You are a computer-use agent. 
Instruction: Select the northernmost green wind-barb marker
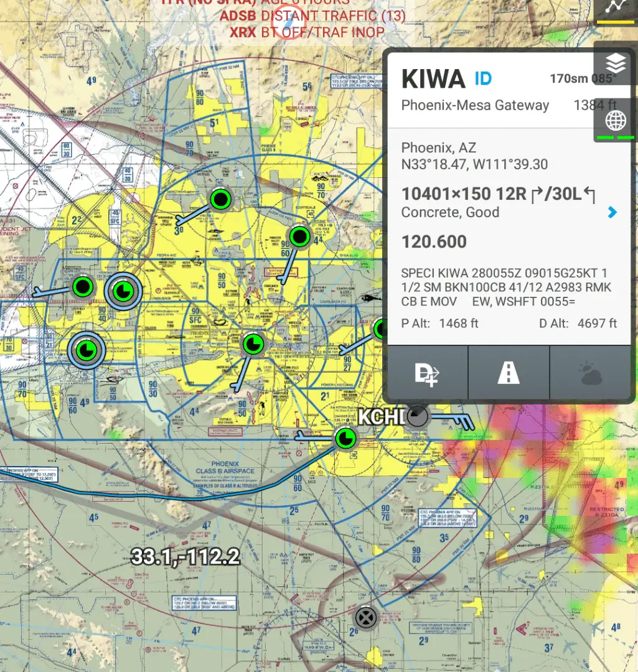(220, 199)
